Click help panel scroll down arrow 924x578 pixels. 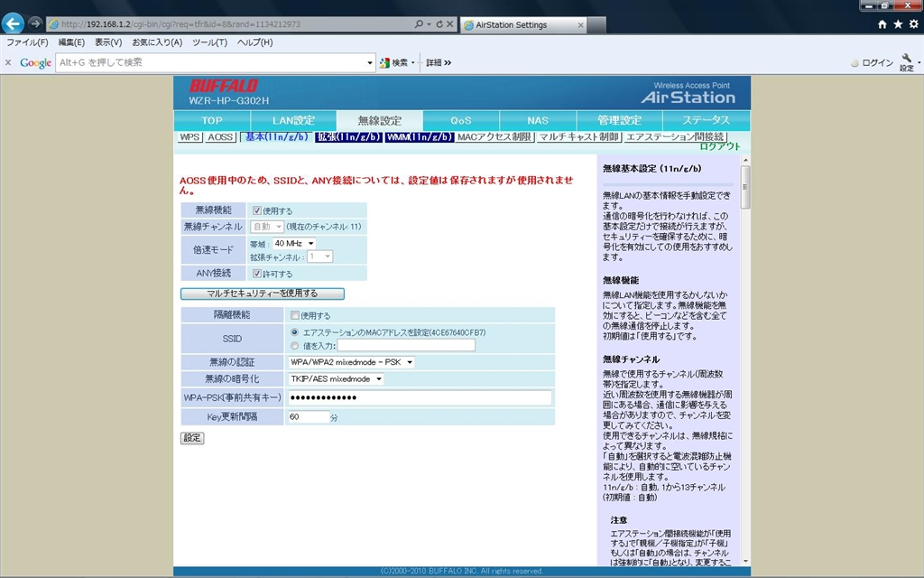point(744,561)
